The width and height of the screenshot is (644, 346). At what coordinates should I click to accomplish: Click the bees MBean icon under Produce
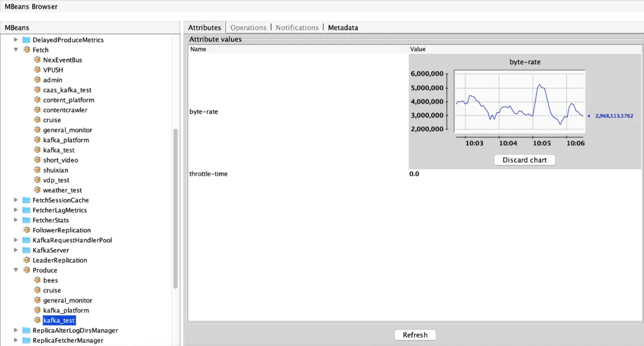tap(37, 280)
